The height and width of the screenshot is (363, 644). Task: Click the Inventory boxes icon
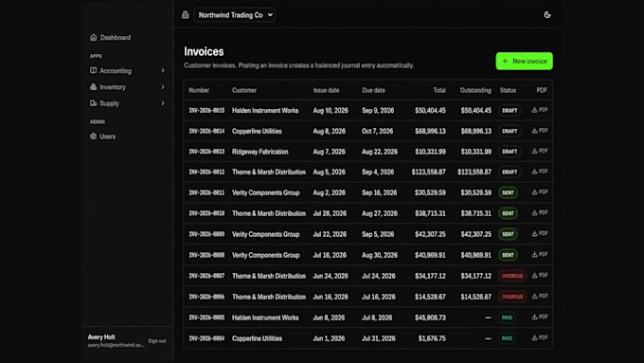point(93,87)
